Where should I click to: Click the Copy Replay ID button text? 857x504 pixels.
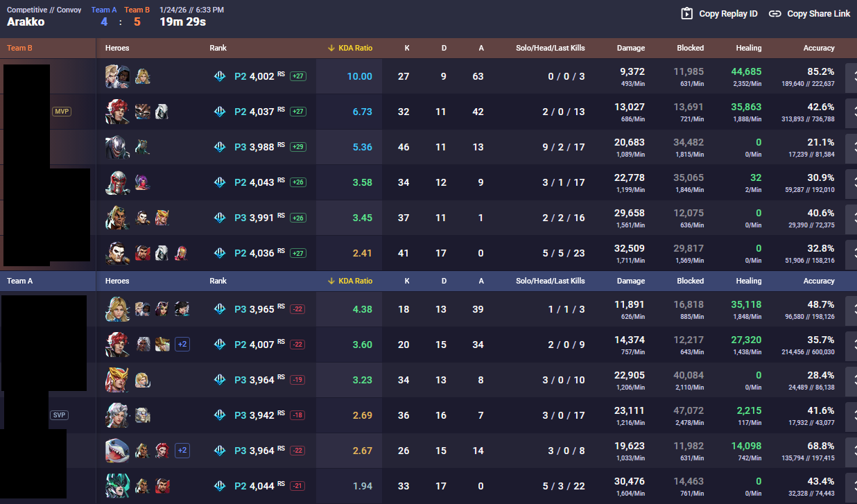[x=728, y=13]
